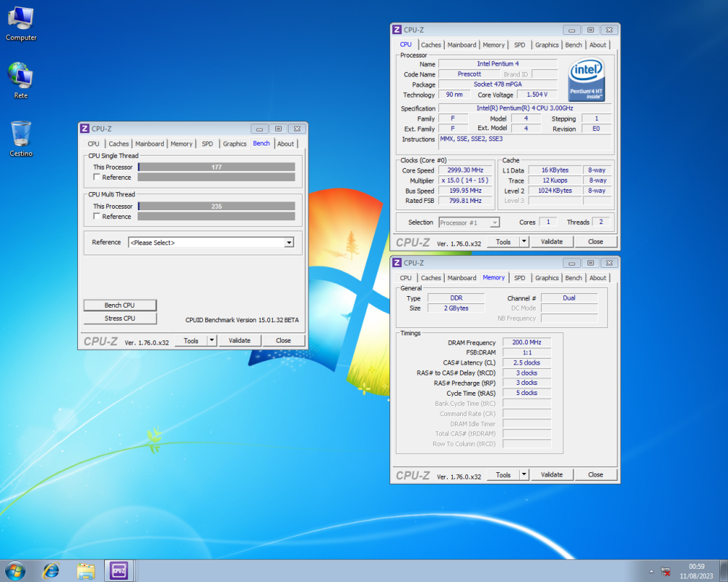
Task: Switch to the Caches tab
Action: (119, 143)
